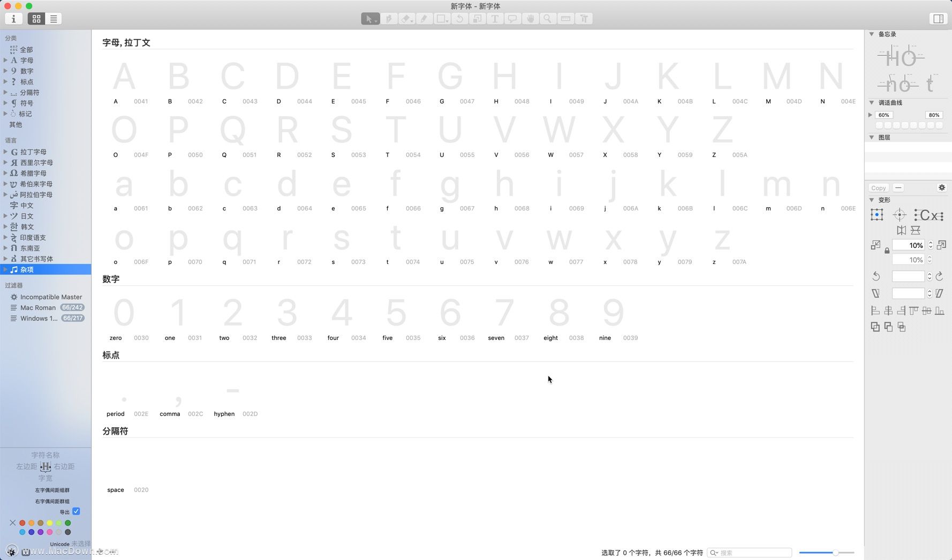Expand the 拉丁字母 language group

[5, 152]
